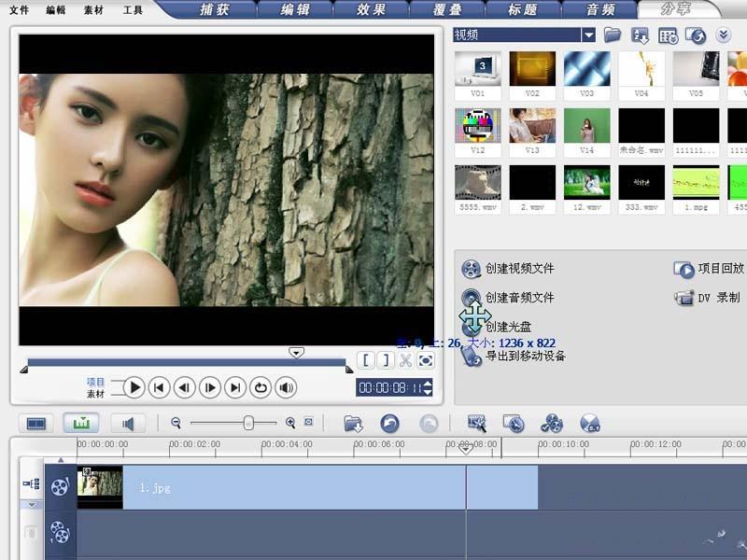Select the 素材 (Clip) playback mode

96,393
